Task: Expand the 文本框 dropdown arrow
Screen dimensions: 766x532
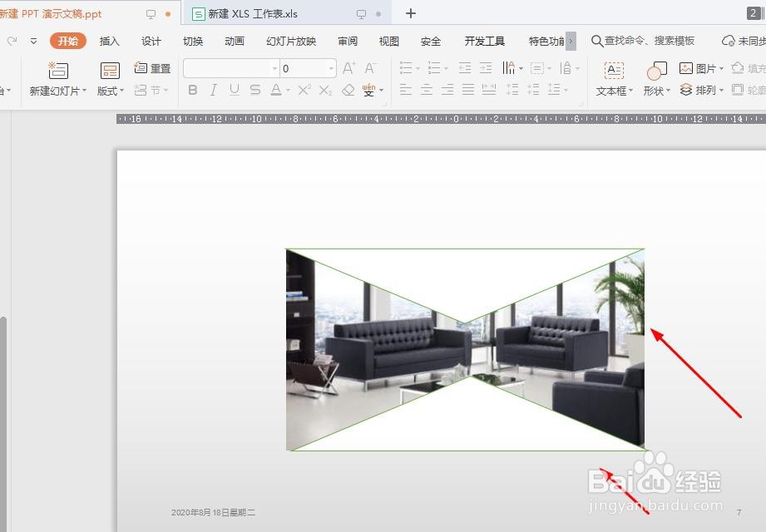Action: point(630,91)
